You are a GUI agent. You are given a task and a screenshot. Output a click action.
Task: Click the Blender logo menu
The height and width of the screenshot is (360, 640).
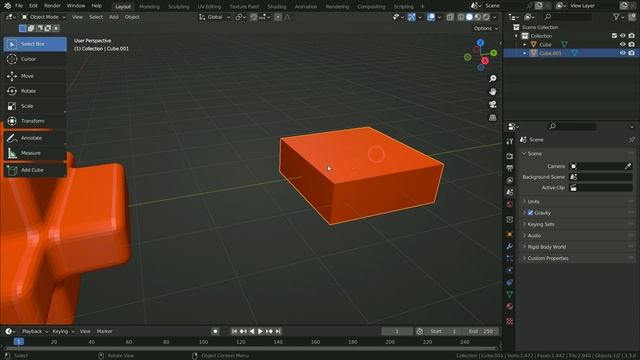pos(8,6)
